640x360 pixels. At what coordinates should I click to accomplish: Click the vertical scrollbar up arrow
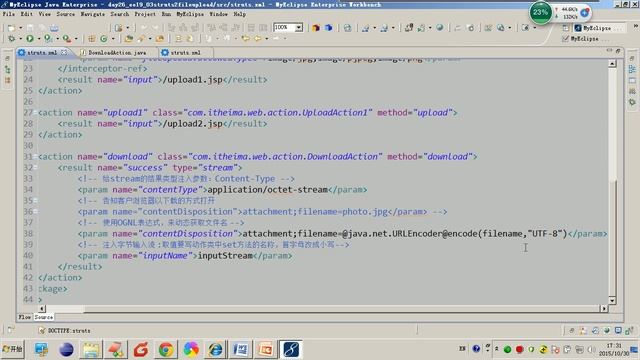coord(612,64)
